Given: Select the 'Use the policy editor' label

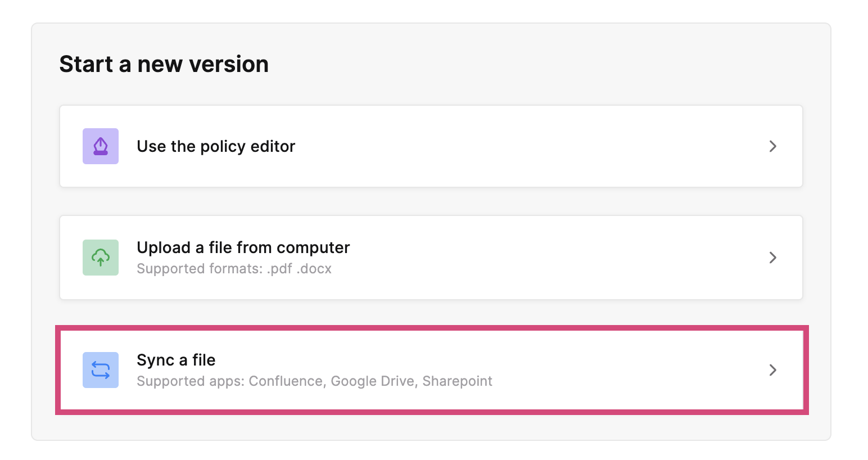Looking at the screenshot, I should coord(216,146).
